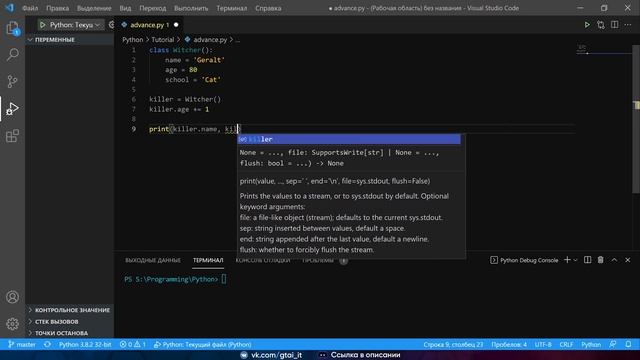Open the Правка menu
The image size is (640, 360).
[58, 8]
